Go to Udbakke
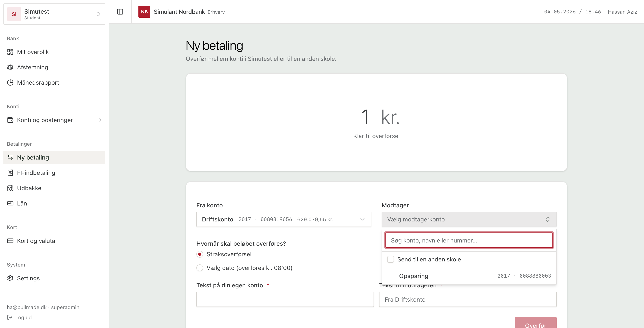644x328 pixels. click(54, 188)
